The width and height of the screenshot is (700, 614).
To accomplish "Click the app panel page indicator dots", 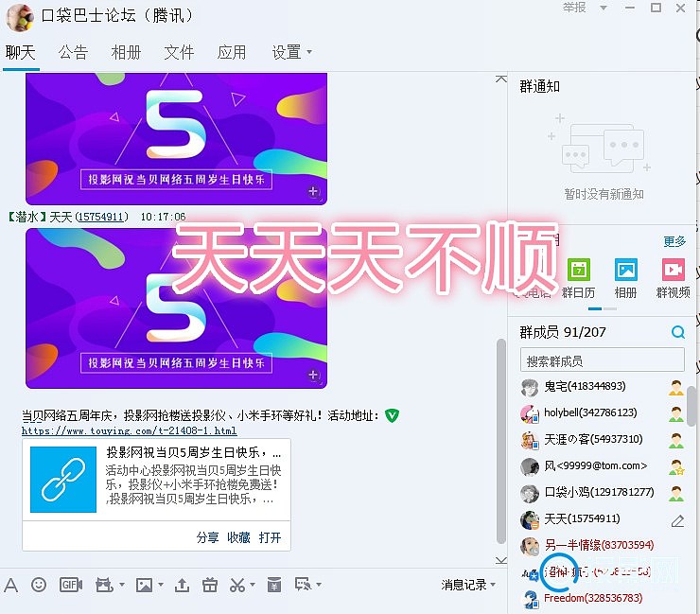I will (x=603, y=308).
